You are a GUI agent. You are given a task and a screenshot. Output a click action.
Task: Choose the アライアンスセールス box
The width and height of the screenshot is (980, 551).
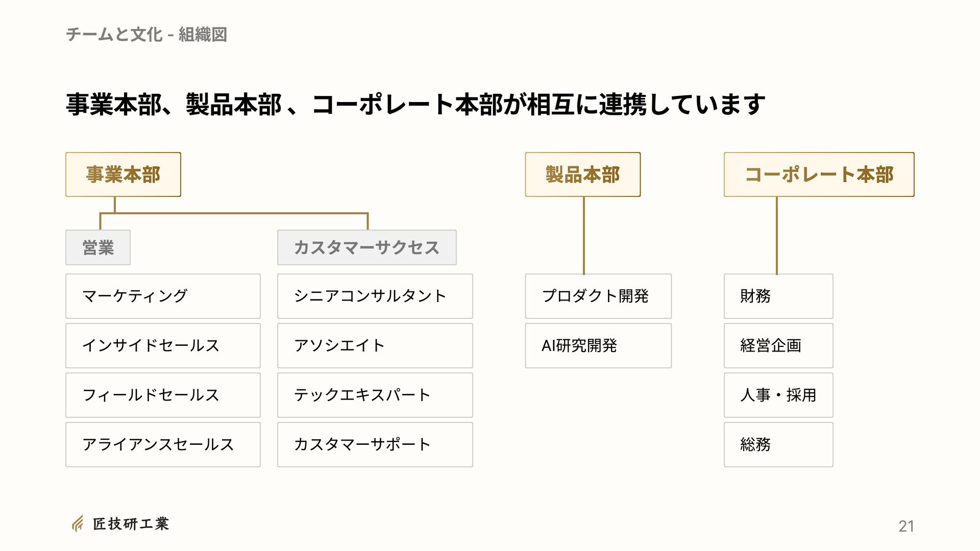[x=163, y=445]
